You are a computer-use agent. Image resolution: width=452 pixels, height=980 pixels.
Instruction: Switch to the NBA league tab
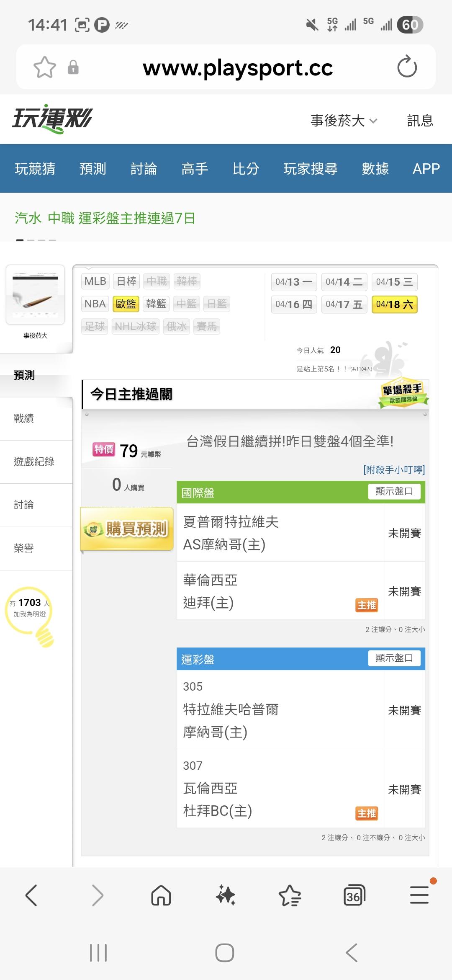tap(95, 304)
